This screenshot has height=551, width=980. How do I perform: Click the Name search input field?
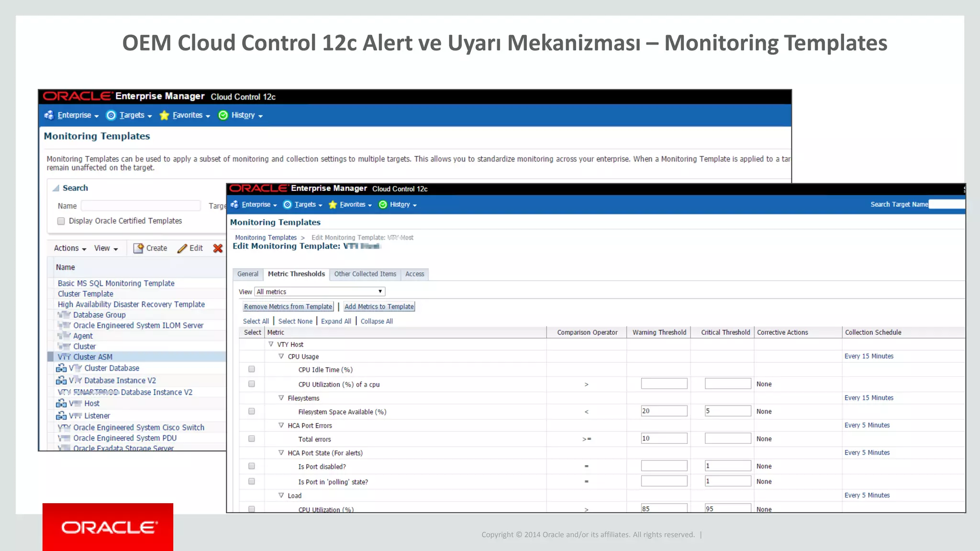coord(141,206)
